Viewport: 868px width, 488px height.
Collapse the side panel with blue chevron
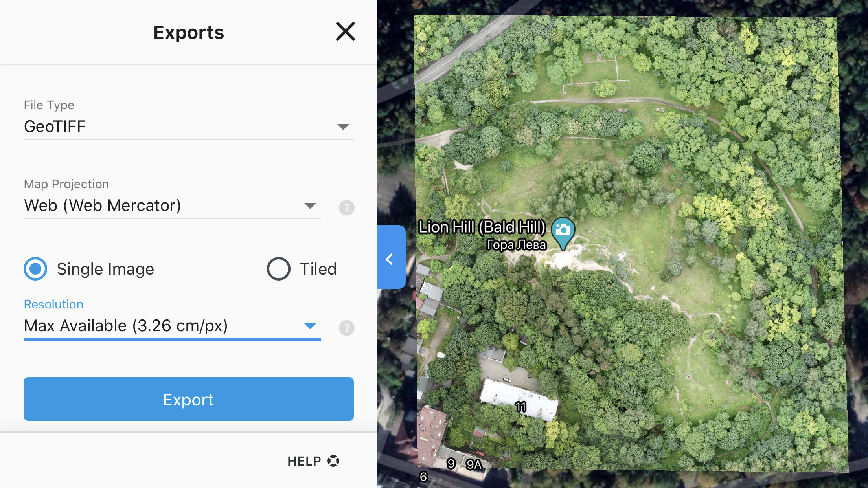pyautogui.click(x=391, y=257)
